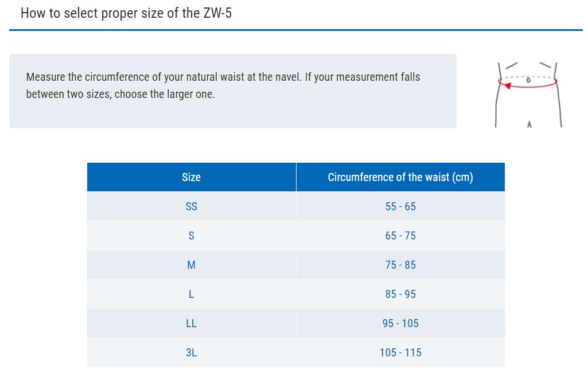Click the 105 - 115 waist range
The height and width of the screenshot is (377, 588).
pos(400,352)
